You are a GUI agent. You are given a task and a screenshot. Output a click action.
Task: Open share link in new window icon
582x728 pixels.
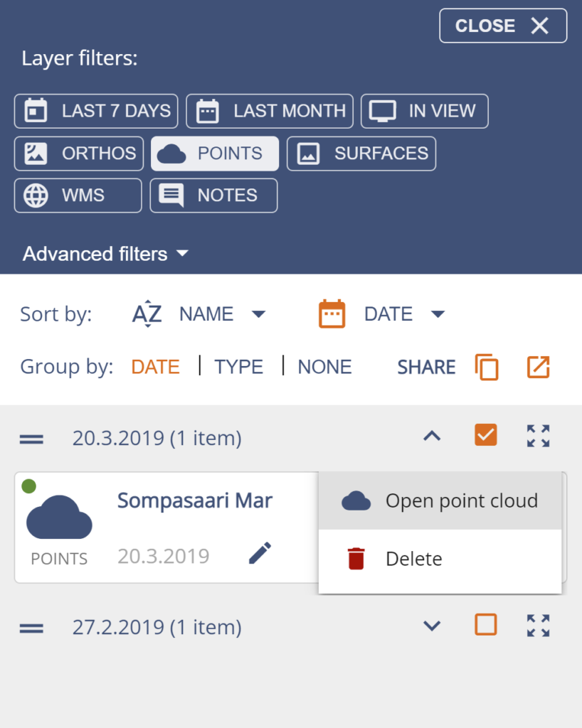pyautogui.click(x=539, y=367)
